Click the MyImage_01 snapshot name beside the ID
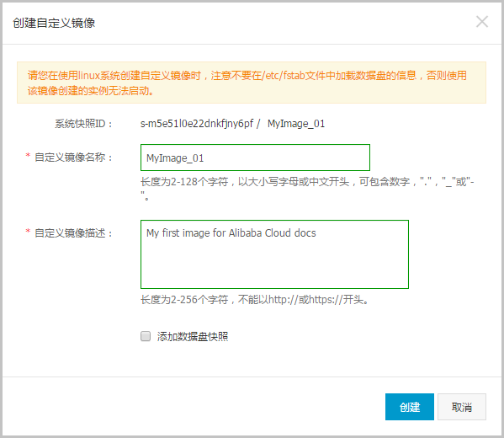504x438 pixels. [x=296, y=124]
